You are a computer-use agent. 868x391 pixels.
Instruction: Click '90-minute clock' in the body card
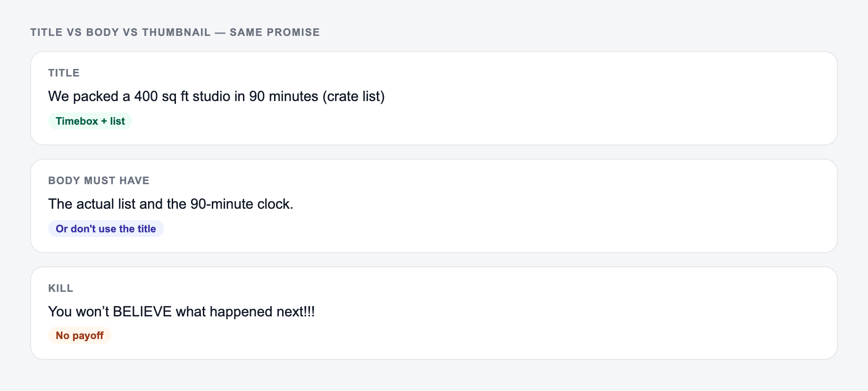click(x=240, y=204)
